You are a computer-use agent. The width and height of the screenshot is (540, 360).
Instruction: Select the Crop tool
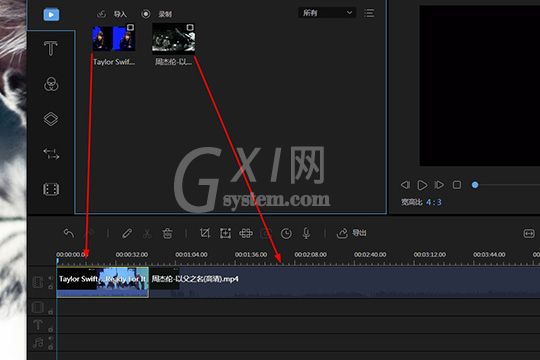(205, 233)
